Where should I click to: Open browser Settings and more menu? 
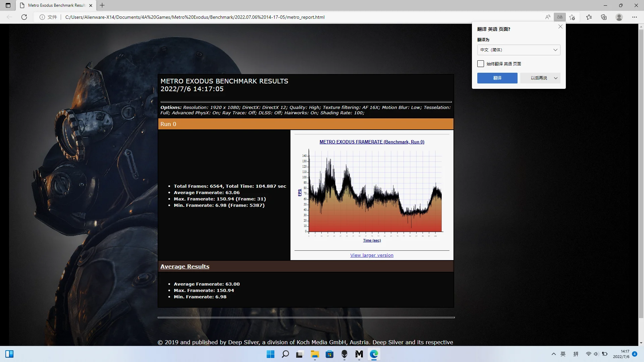click(x=635, y=17)
